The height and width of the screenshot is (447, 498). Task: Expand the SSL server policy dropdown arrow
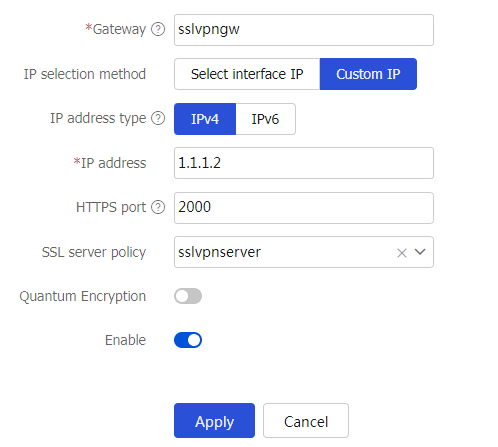(x=420, y=252)
